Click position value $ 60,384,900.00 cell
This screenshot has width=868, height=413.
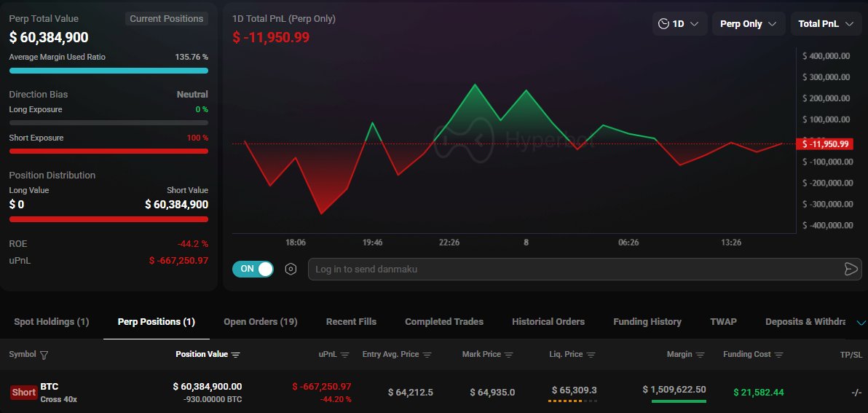(x=207, y=387)
